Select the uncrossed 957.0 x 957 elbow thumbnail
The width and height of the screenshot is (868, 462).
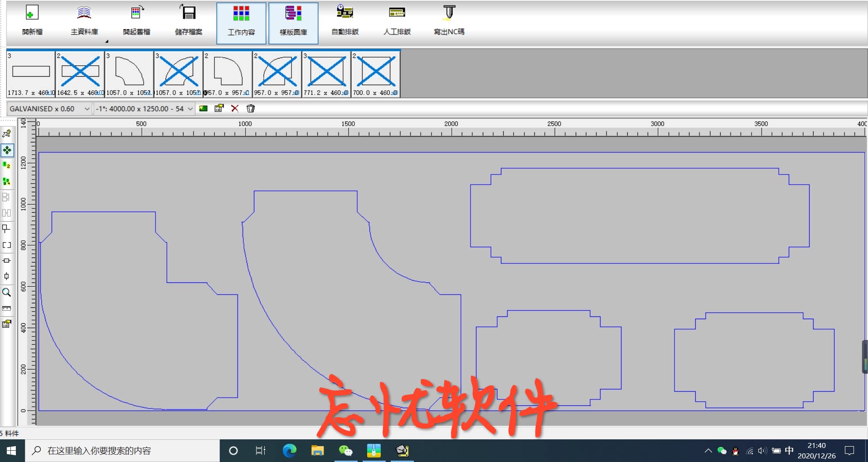[228, 74]
